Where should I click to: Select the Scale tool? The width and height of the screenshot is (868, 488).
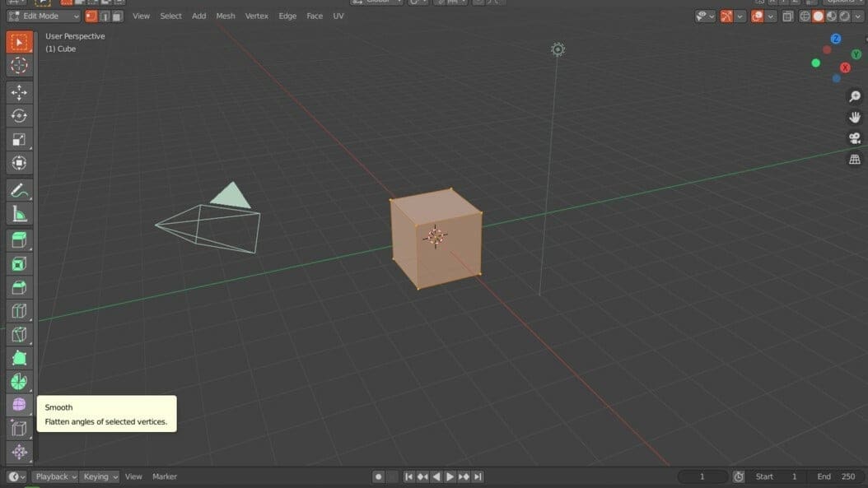pyautogui.click(x=19, y=139)
